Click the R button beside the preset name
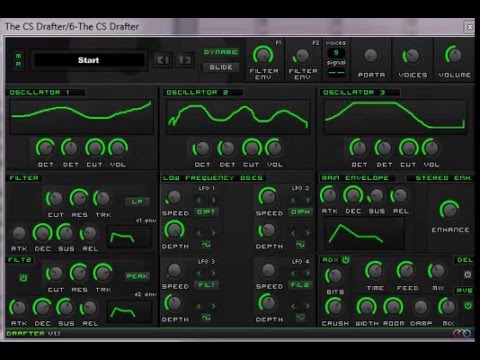 point(18,64)
